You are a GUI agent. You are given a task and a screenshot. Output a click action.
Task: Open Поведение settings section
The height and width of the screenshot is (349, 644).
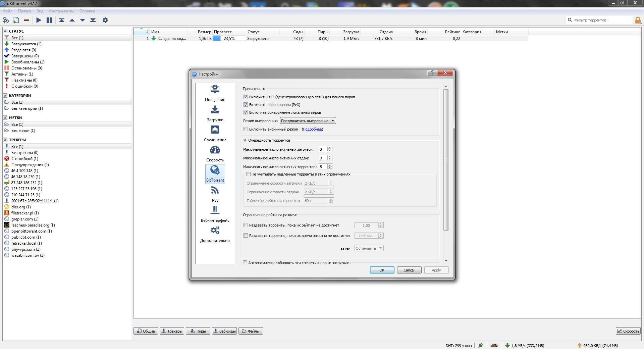(215, 93)
